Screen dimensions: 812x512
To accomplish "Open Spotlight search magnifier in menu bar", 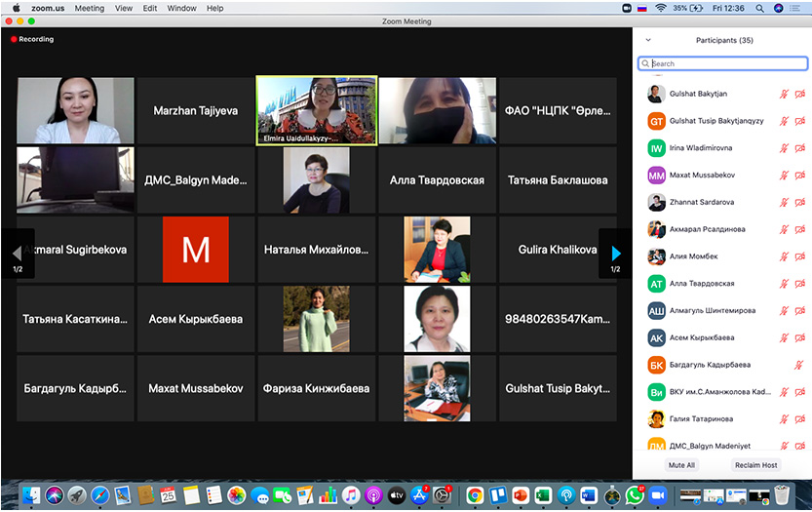I will coord(760,8).
